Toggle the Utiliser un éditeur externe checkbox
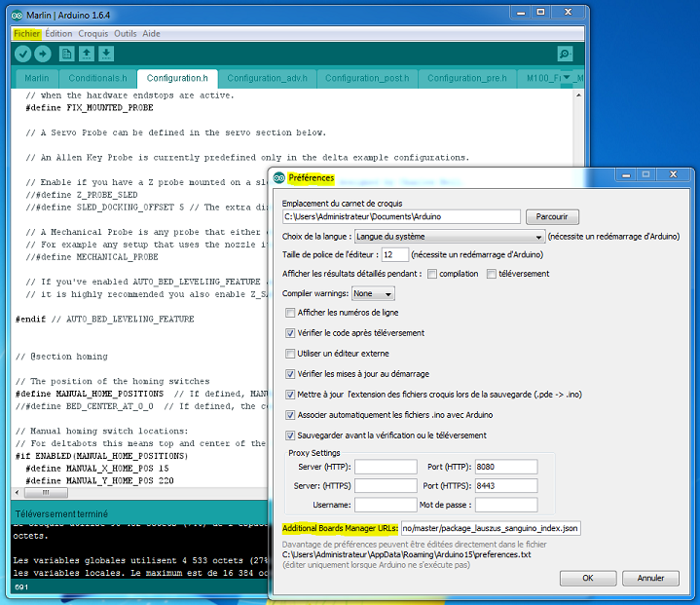 pos(290,353)
